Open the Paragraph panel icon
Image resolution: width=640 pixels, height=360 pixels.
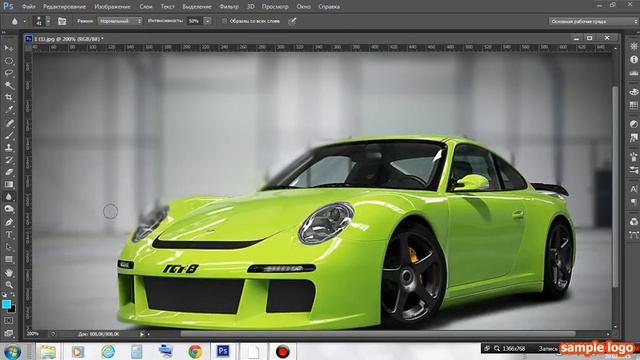tap(633, 202)
